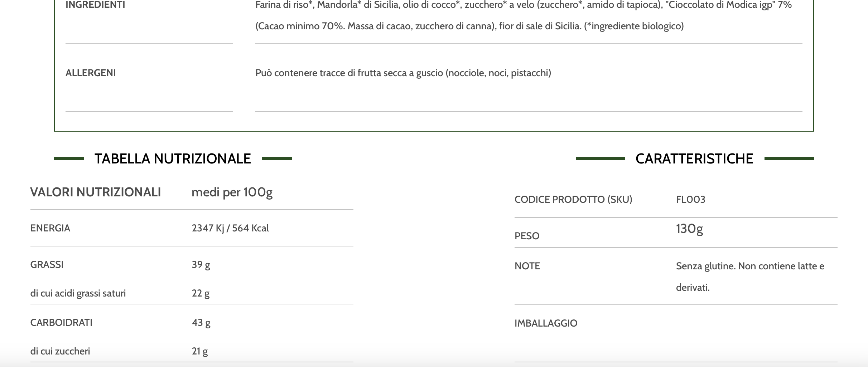Click the SKU value FL003
The height and width of the screenshot is (367, 868).
pyautogui.click(x=690, y=200)
